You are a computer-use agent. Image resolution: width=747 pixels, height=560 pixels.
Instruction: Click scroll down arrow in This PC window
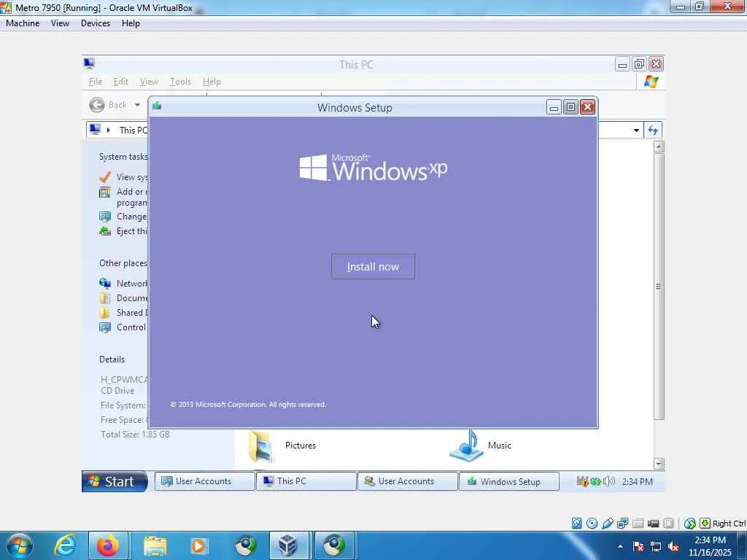pyautogui.click(x=659, y=463)
